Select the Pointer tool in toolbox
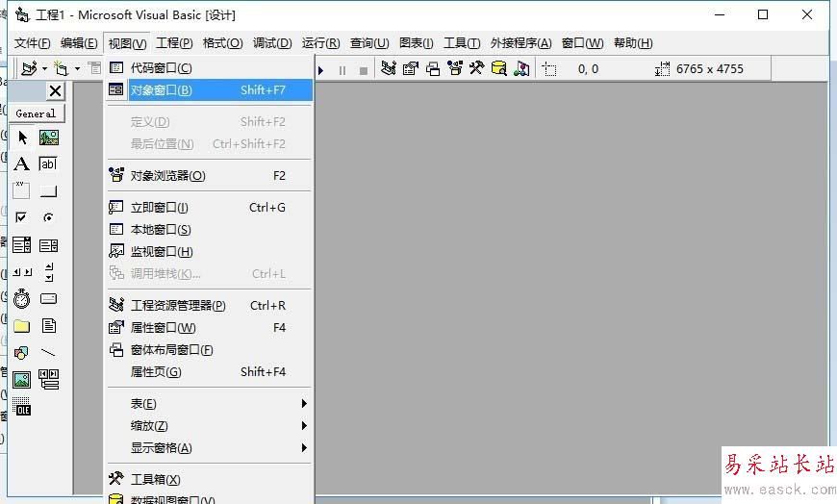The height and width of the screenshot is (504, 837). click(22, 138)
